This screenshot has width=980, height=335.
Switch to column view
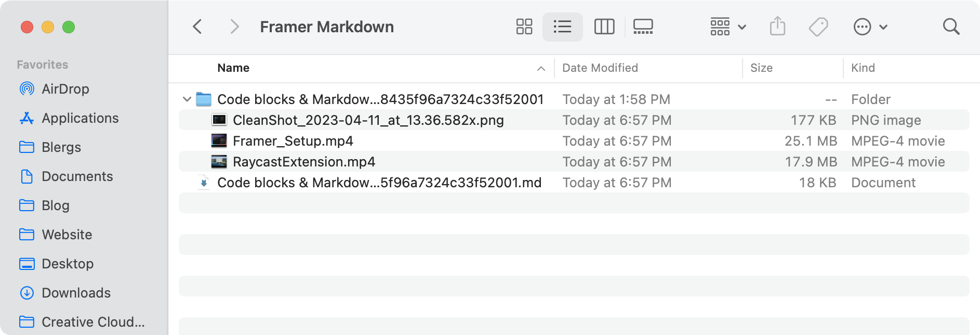(604, 27)
